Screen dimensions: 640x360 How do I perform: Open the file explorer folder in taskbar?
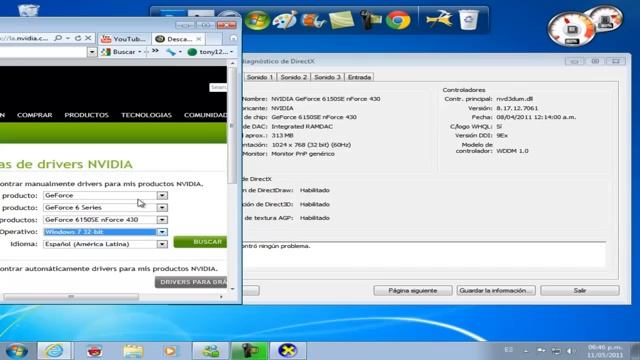tap(133, 351)
